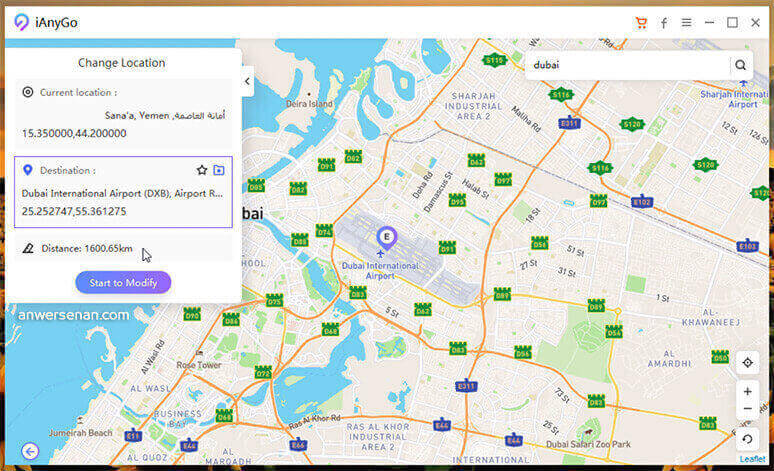Zoom out the map with minus button
Viewport: 774px width, 471px height.
pos(747,409)
